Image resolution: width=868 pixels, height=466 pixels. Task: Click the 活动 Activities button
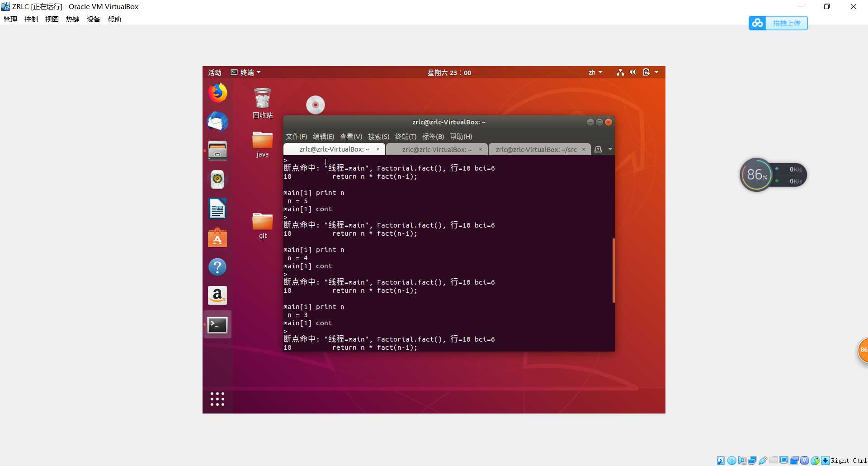point(215,72)
